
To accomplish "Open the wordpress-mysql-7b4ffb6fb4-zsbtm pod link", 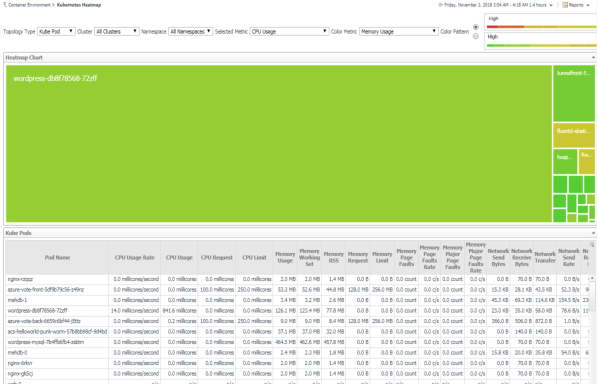I will tap(46, 342).
